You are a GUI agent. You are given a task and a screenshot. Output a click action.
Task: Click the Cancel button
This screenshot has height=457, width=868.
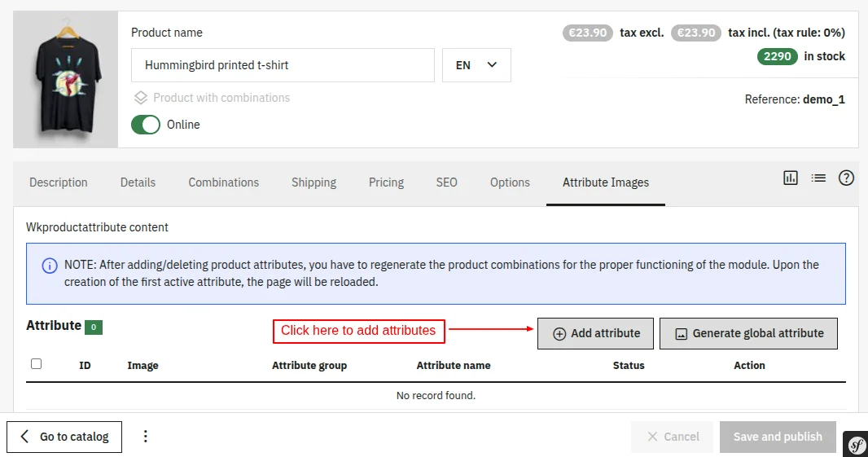click(x=672, y=437)
